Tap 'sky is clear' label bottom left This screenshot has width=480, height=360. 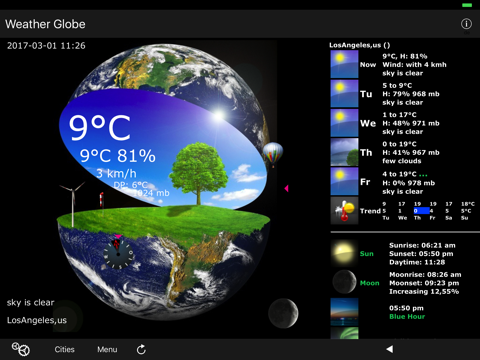pyautogui.click(x=30, y=303)
